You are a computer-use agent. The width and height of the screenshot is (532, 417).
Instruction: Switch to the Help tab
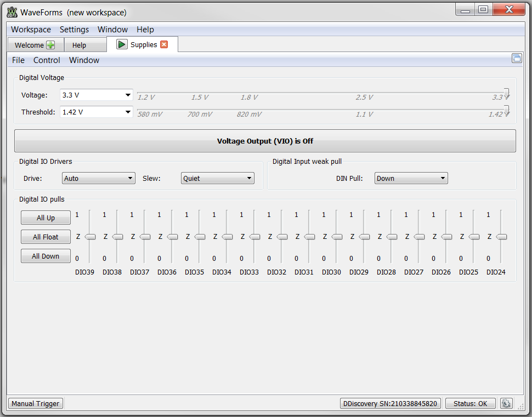(85, 45)
